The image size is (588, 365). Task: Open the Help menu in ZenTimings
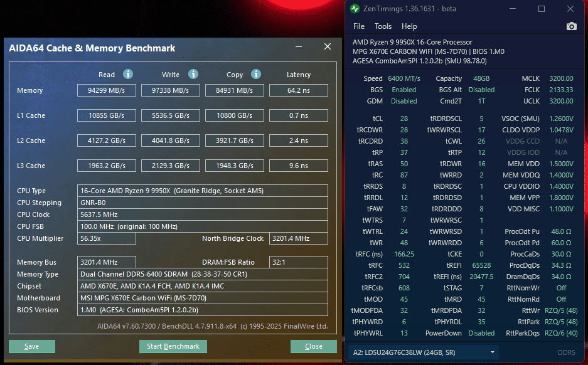[409, 26]
